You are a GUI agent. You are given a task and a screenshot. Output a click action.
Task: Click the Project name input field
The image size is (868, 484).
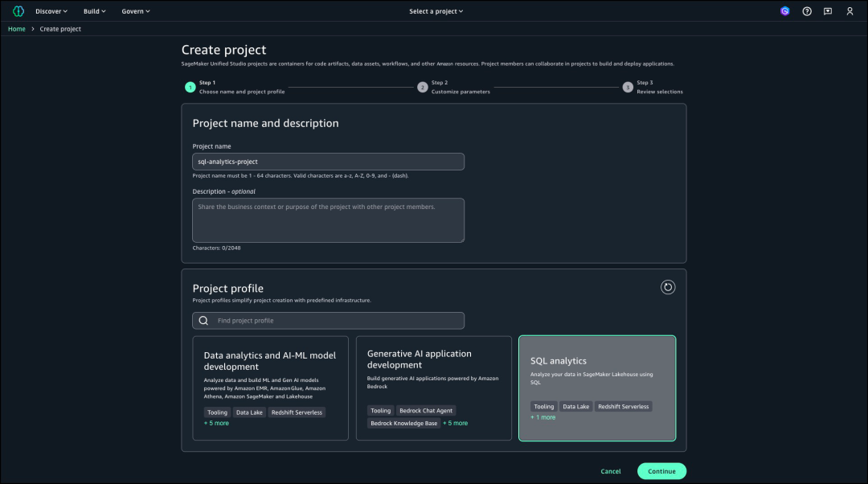(328, 162)
